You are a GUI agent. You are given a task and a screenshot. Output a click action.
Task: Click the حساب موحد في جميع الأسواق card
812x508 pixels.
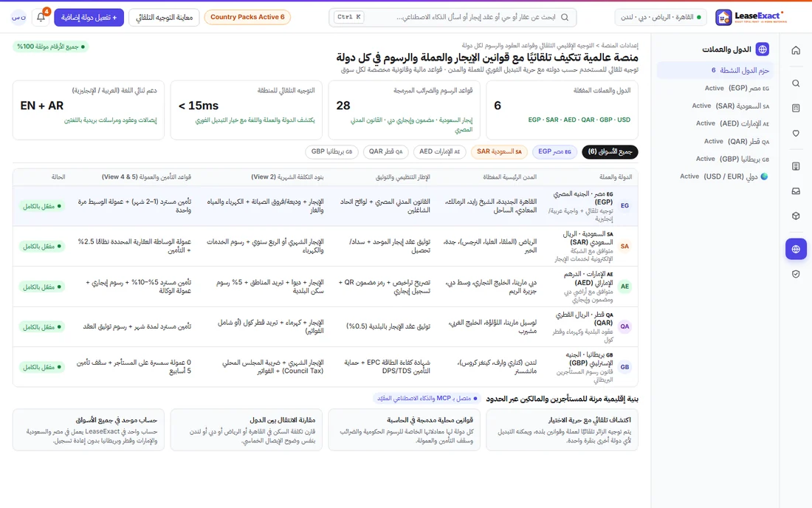tap(88, 430)
